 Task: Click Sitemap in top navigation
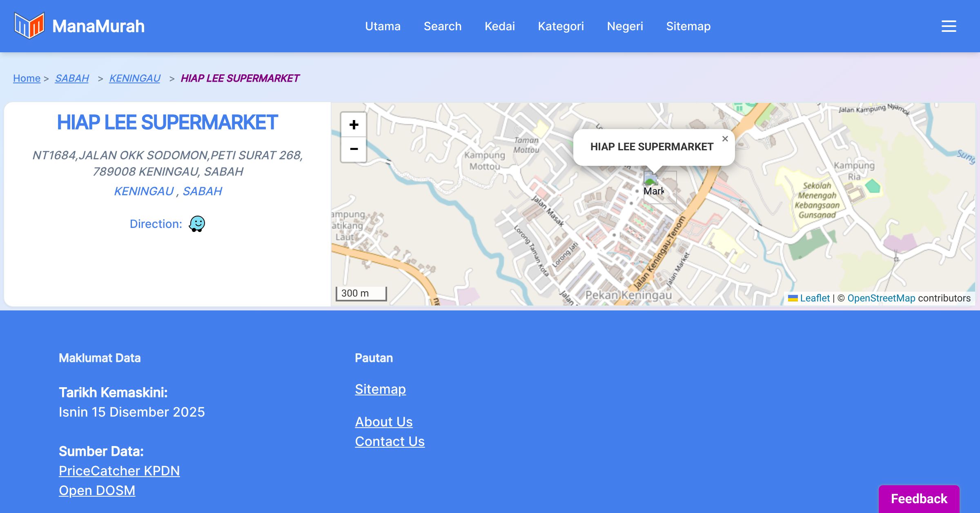click(688, 26)
